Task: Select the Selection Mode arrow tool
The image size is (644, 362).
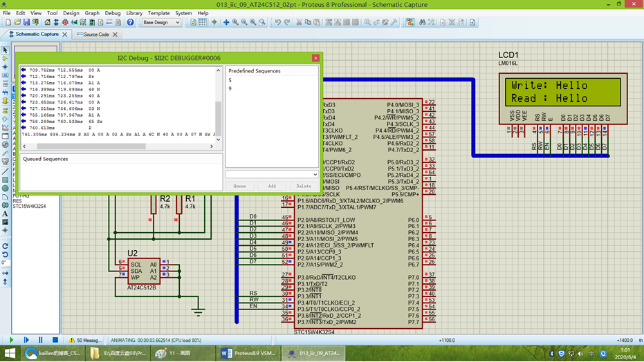Action: 5,50
